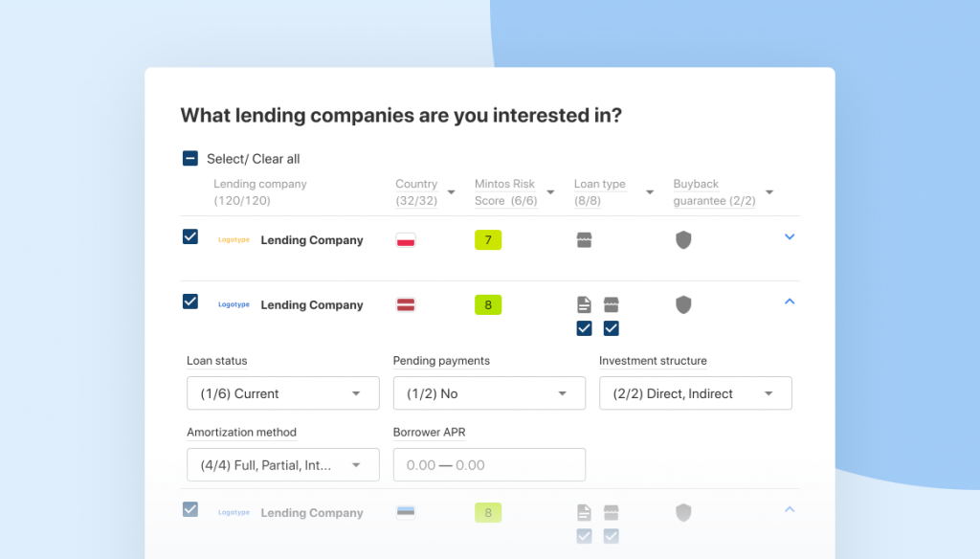Open the Mintos Risk Score column filter
Screen dimensions: 980x559
coord(550,192)
